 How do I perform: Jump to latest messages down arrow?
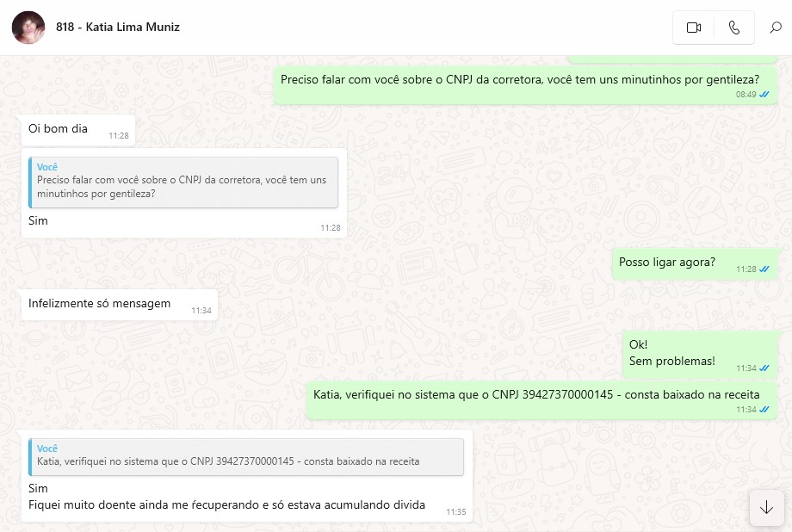coord(766,507)
